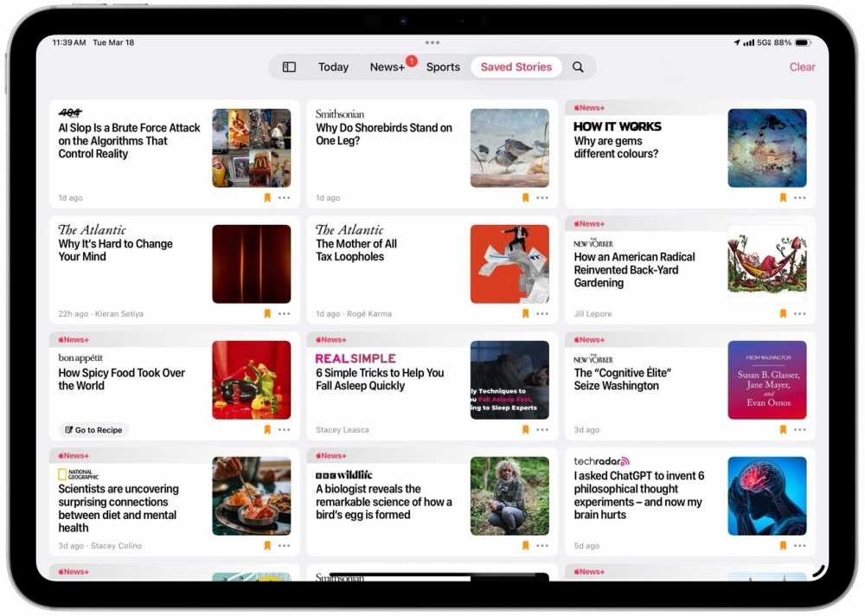Remove bookmark on gems colours story
Image resolution: width=865 pixels, height=616 pixels.
[x=783, y=197]
